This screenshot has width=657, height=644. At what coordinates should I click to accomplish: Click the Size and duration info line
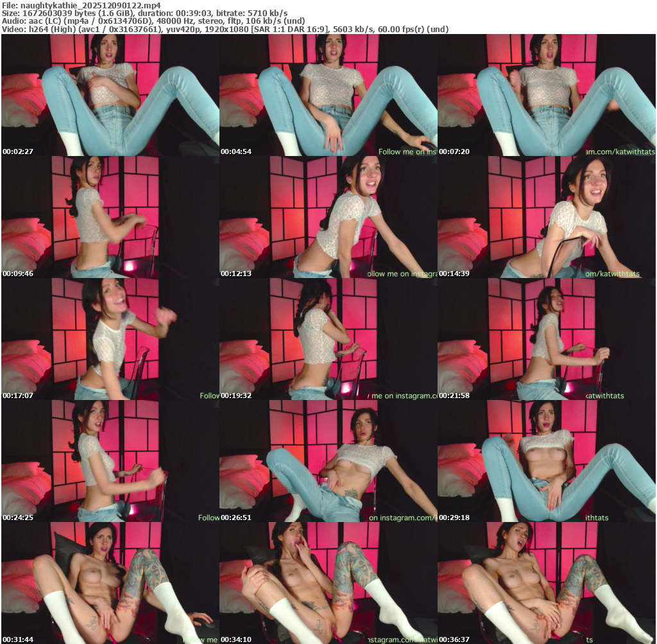click(x=144, y=13)
